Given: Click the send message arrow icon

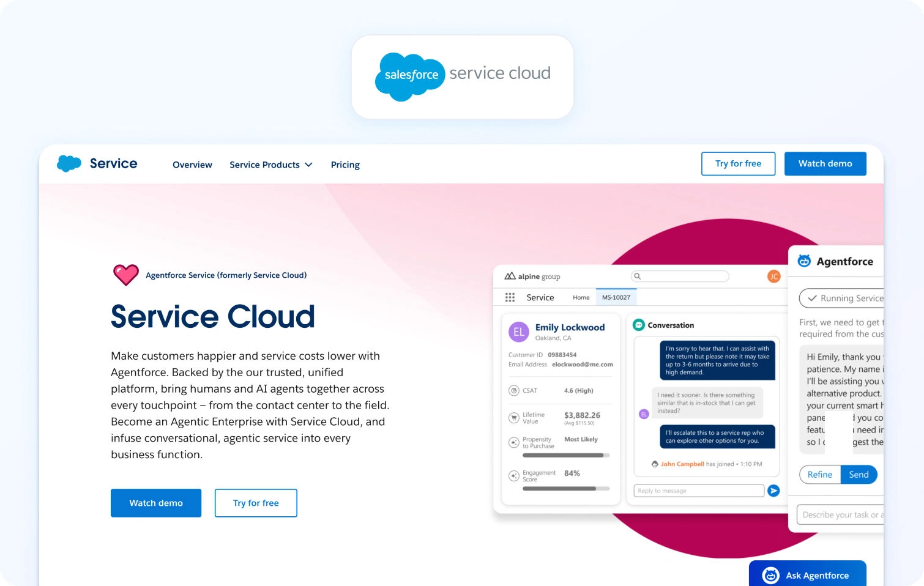Looking at the screenshot, I should pyautogui.click(x=773, y=491).
